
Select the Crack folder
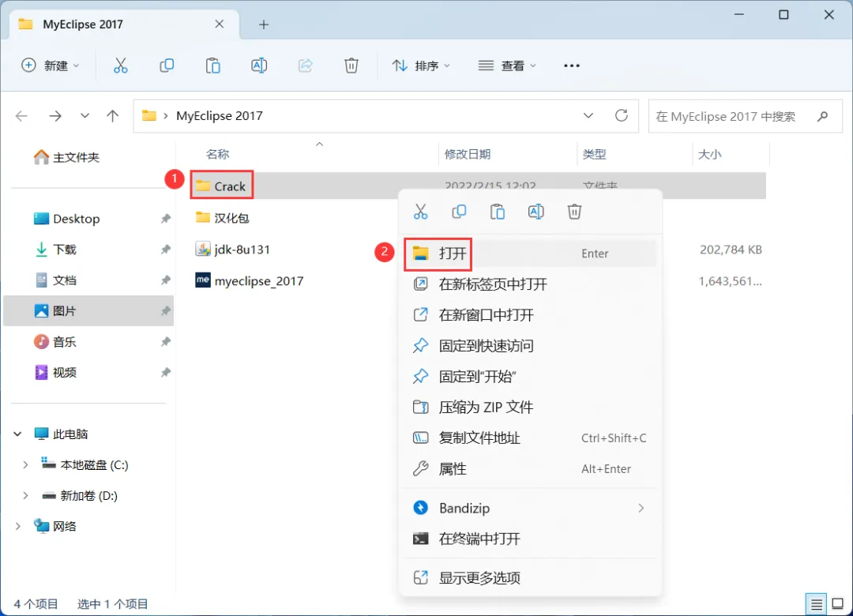221,186
